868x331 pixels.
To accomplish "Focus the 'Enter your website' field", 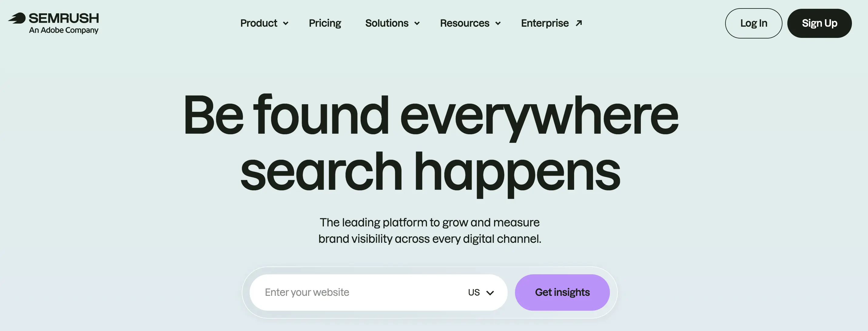I will point(357,292).
